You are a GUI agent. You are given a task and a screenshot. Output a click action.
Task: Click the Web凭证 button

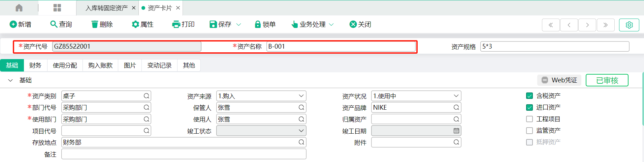click(559, 80)
